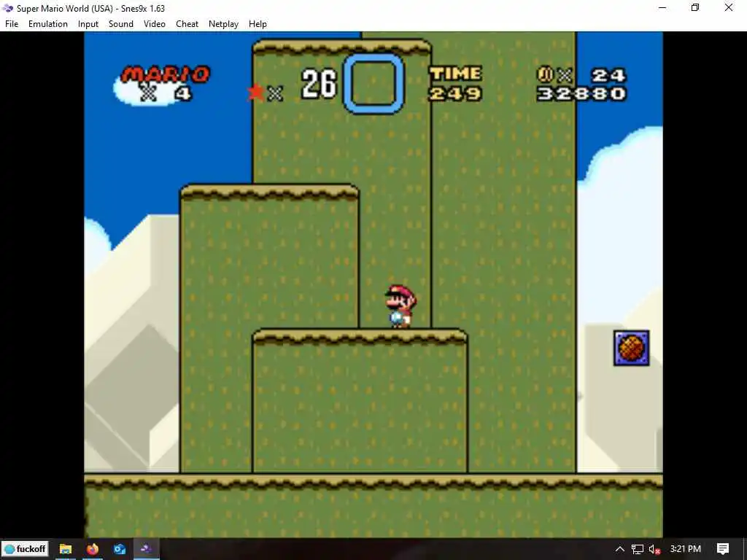Close the Snes9x window

point(729,7)
